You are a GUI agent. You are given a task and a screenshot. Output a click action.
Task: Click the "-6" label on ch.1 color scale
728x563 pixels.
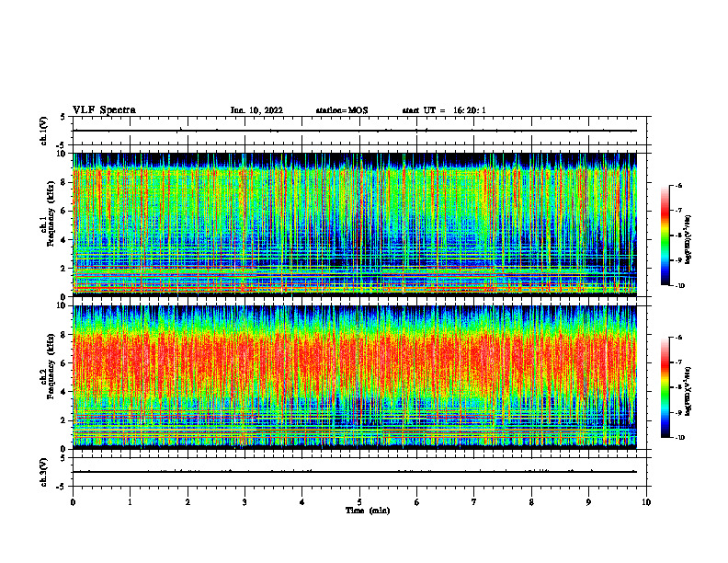pyautogui.click(x=678, y=185)
